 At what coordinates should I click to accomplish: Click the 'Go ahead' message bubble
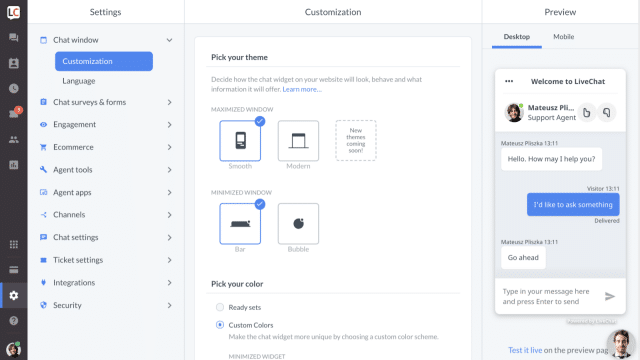coord(523,258)
